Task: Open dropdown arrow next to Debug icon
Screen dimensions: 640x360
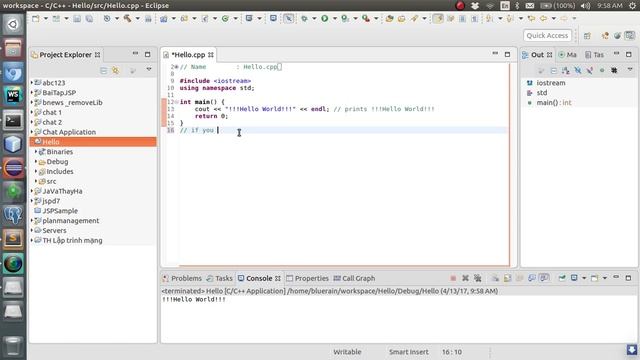Action: pyautogui.click(x=314, y=18)
